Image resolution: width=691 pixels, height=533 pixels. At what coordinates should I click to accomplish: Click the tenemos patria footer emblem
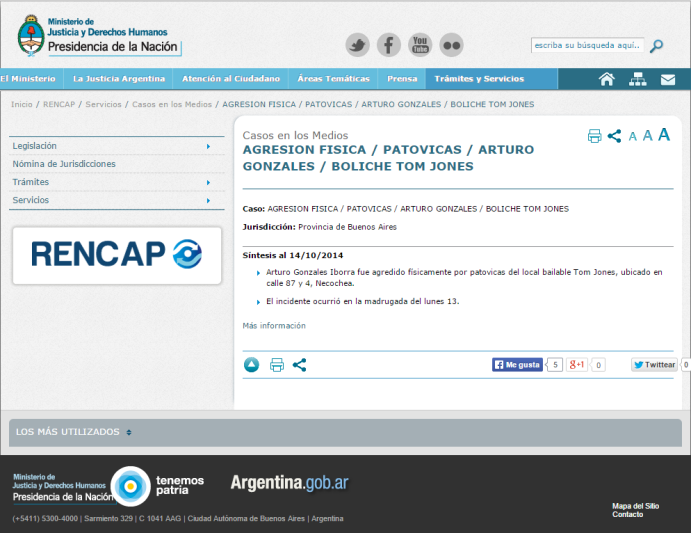pos(130,486)
